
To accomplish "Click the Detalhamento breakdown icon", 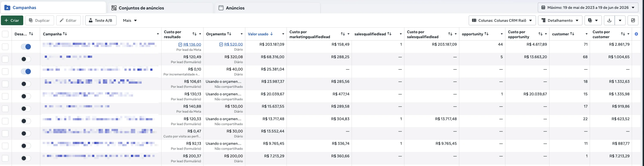I will click(543, 20).
